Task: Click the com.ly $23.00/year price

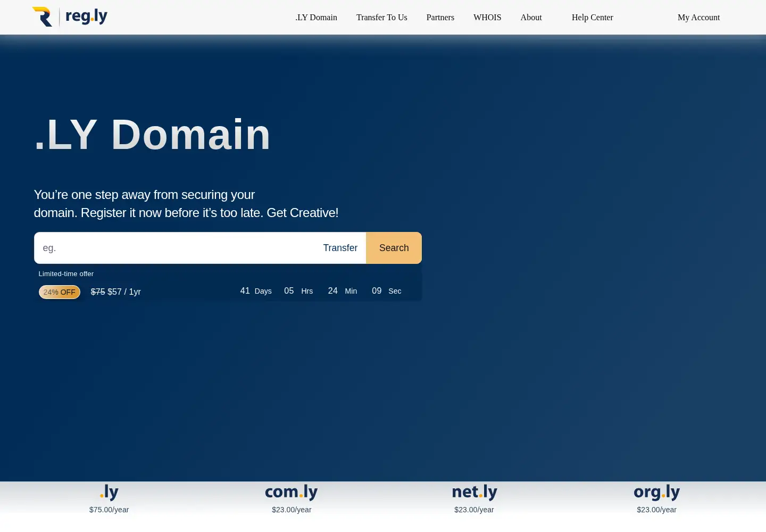Action: pyautogui.click(x=292, y=510)
